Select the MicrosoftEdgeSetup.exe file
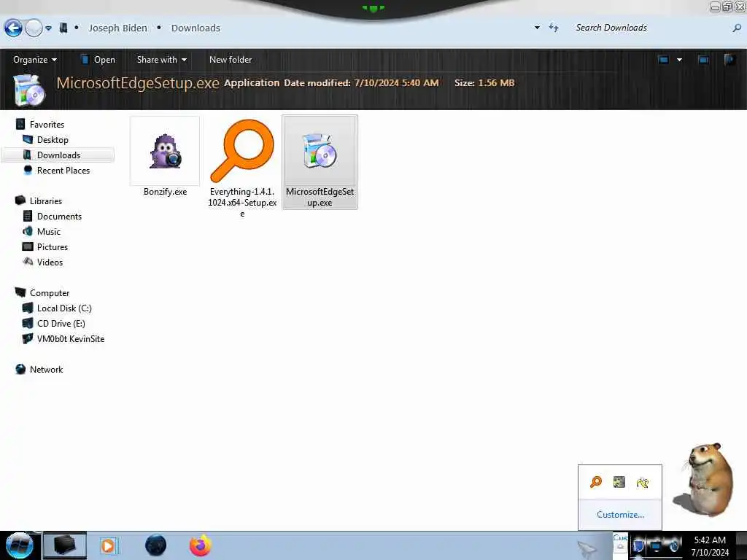This screenshot has width=747, height=560. [320, 162]
